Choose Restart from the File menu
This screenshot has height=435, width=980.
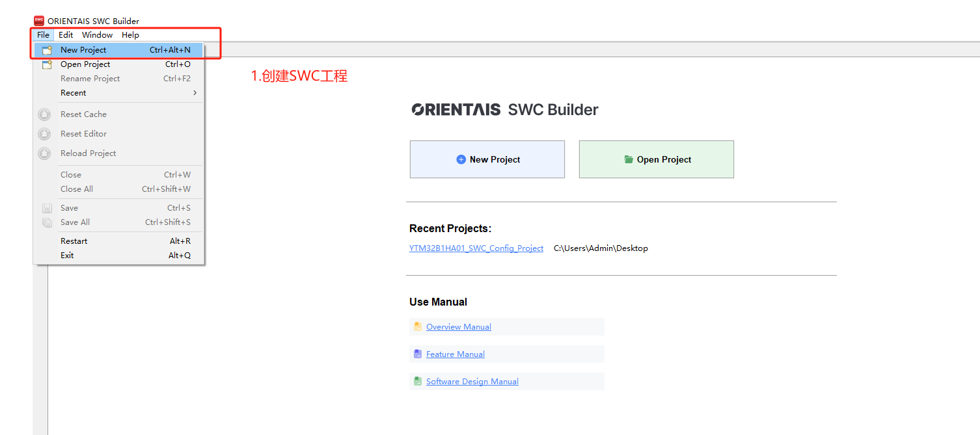[x=74, y=241]
